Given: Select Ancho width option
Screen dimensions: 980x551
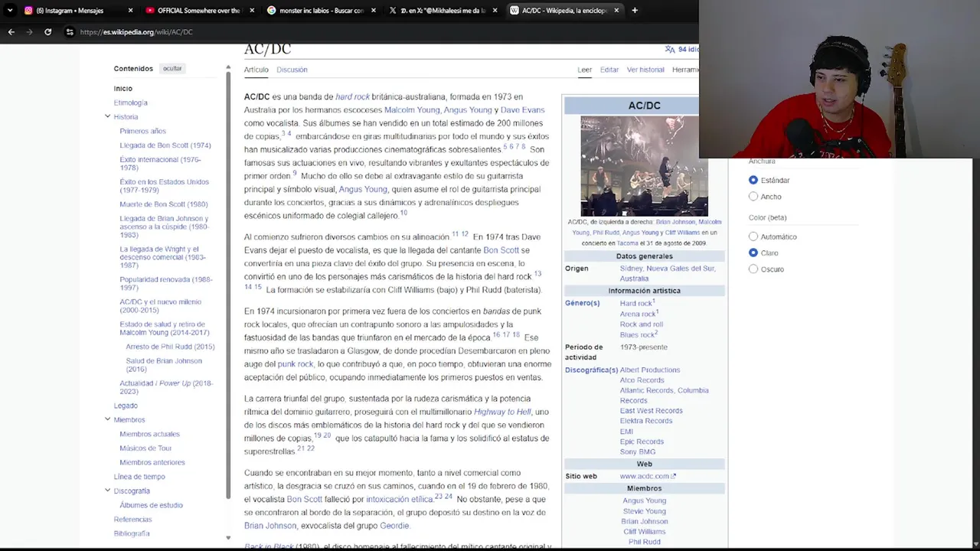Looking at the screenshot, I should click(753, 197).
